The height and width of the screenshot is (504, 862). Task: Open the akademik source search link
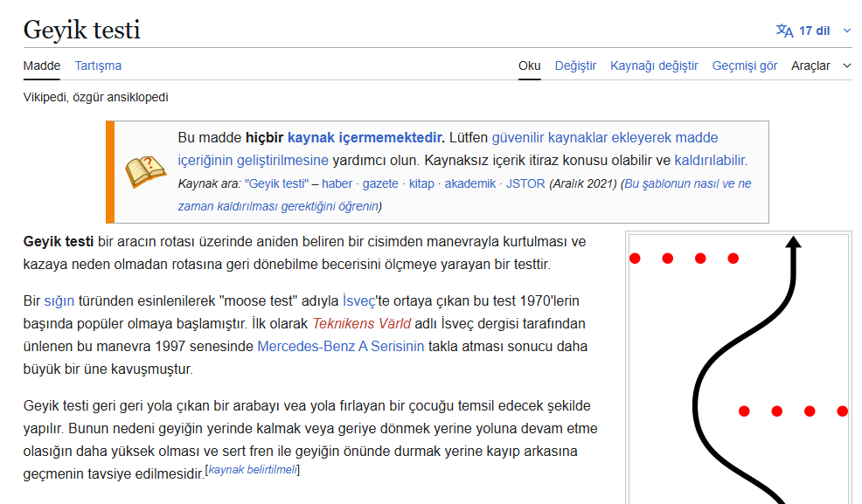[469, 183]
